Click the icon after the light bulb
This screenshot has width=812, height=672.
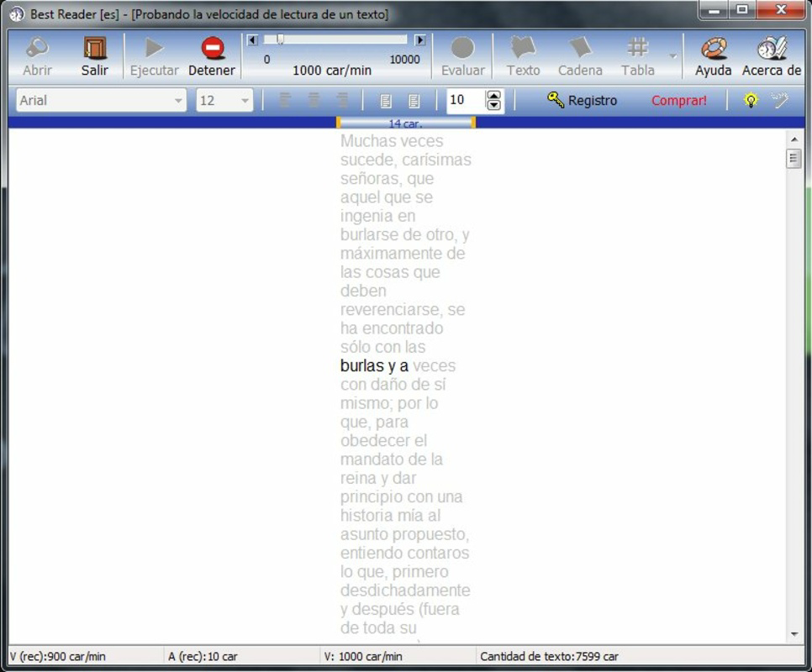point(779,100)
